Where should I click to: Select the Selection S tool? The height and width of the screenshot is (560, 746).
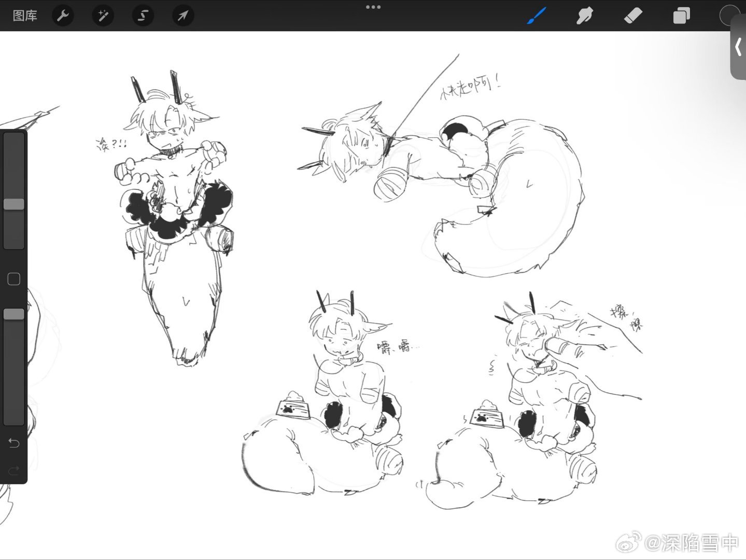coord(143,16)
